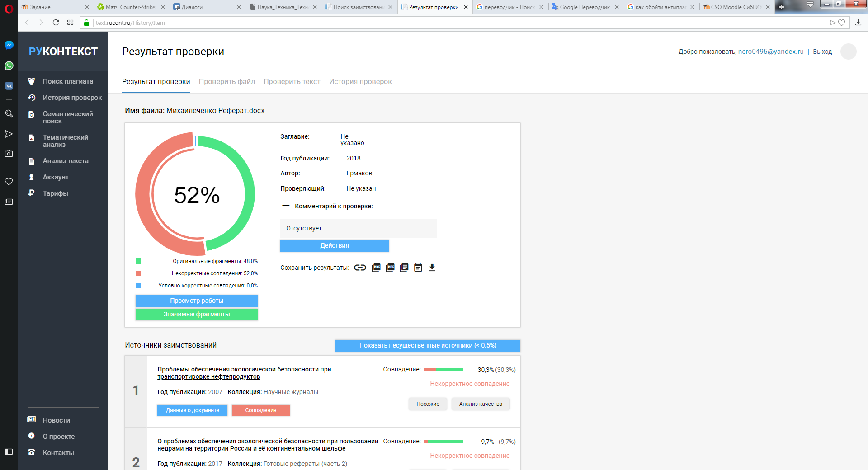
Task: Click the 52% donut chart
Action: [x=195, y=194]
